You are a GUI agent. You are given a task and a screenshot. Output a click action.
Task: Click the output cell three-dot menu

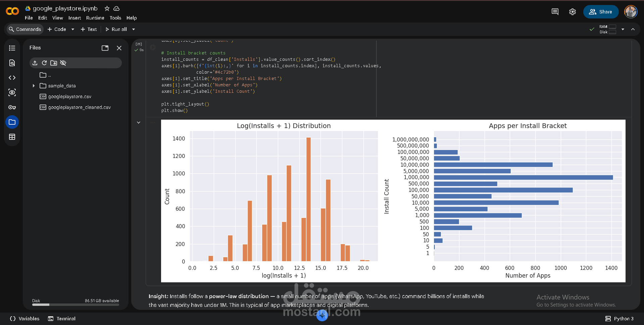coord(153,123)
